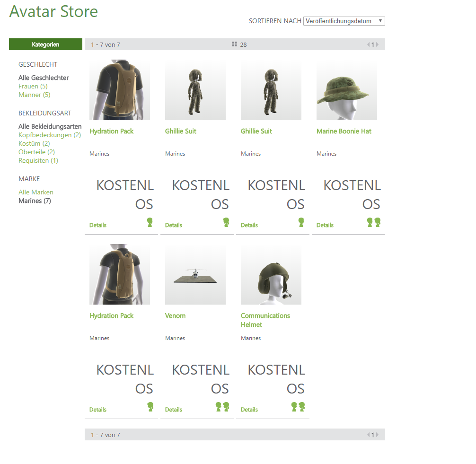This screenshot has height=464, width=476.
Task: Filter by Requisiten (1)
Action: 38,160
